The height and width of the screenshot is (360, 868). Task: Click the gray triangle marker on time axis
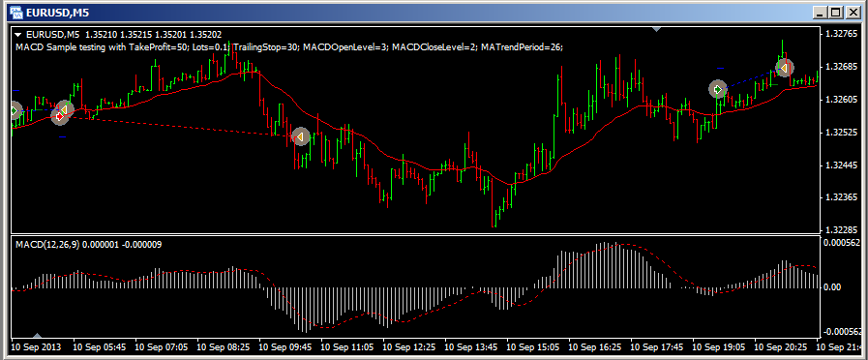(38, 335)
